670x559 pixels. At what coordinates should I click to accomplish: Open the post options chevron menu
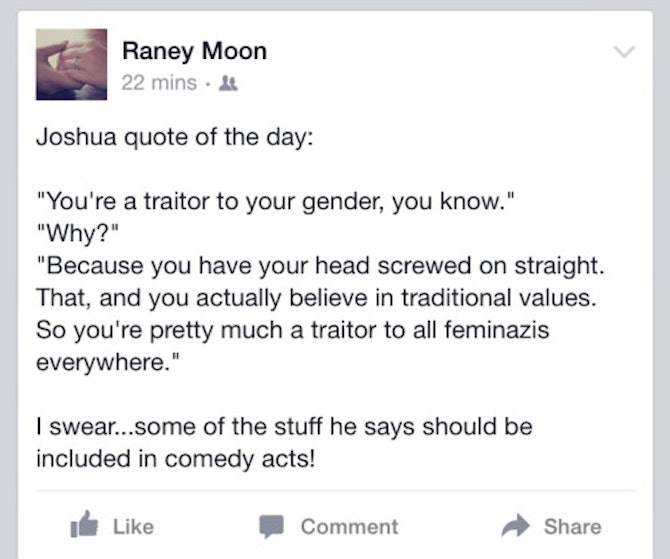(x=624, y=50)
